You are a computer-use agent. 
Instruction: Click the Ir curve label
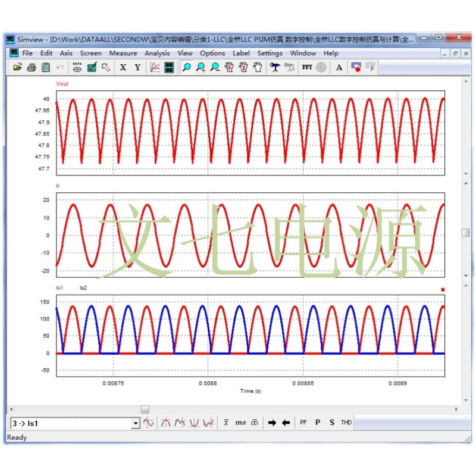tap(58, 186)
